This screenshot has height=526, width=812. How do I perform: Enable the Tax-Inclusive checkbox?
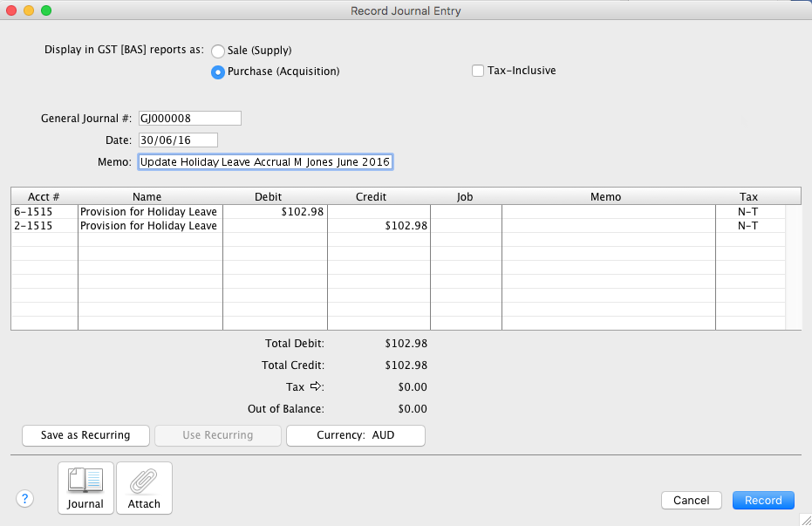click(478, 71)
